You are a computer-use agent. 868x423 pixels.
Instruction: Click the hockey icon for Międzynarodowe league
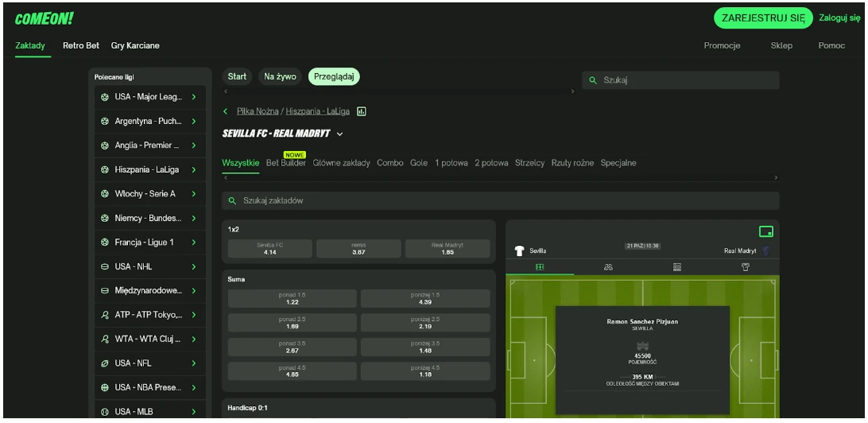pos(105,291)
